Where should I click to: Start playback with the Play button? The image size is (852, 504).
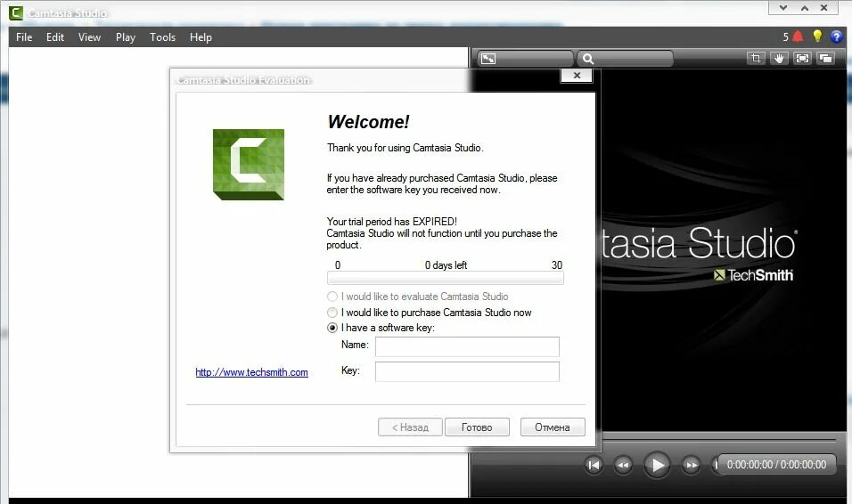coord(657,465)
